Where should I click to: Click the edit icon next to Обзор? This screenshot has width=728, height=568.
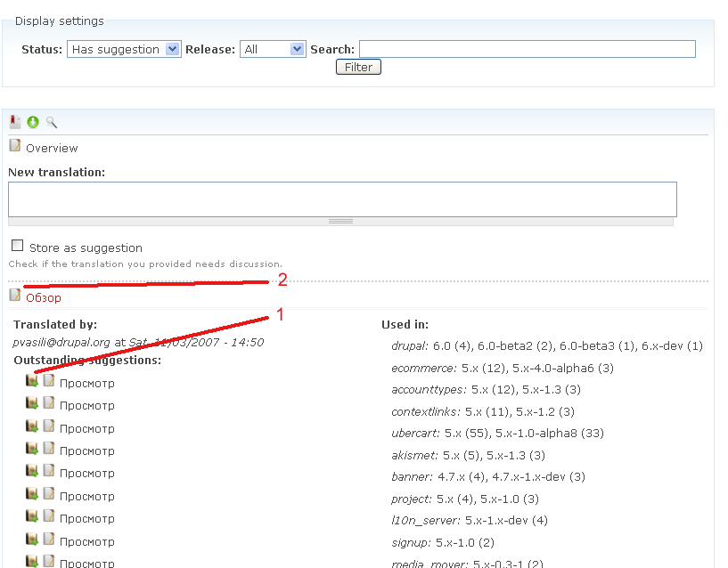click(15, 296)
